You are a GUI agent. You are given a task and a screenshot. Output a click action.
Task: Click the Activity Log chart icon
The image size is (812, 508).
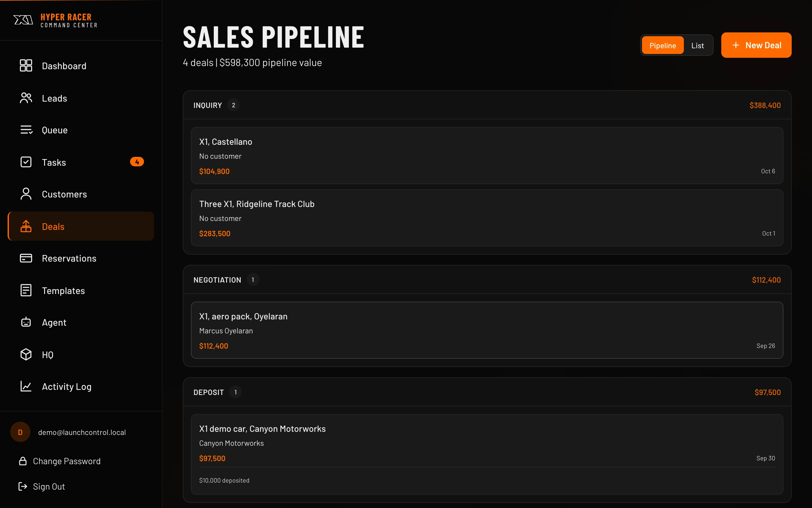coord(26,386)
